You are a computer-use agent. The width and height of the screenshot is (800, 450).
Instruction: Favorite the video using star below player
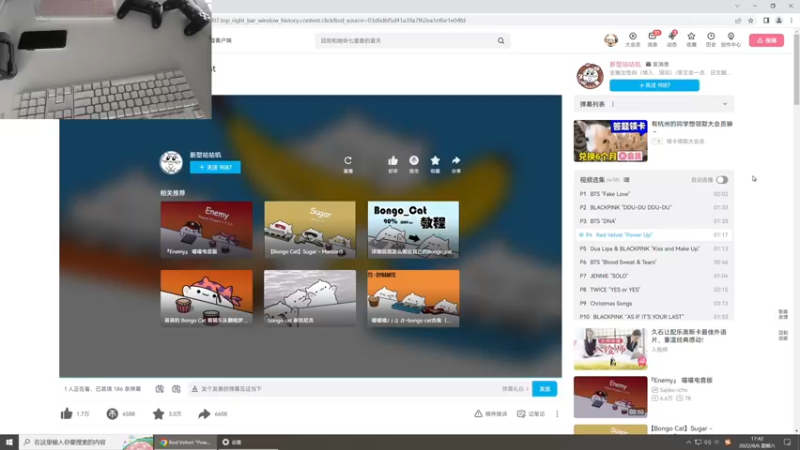coord(159,414)
